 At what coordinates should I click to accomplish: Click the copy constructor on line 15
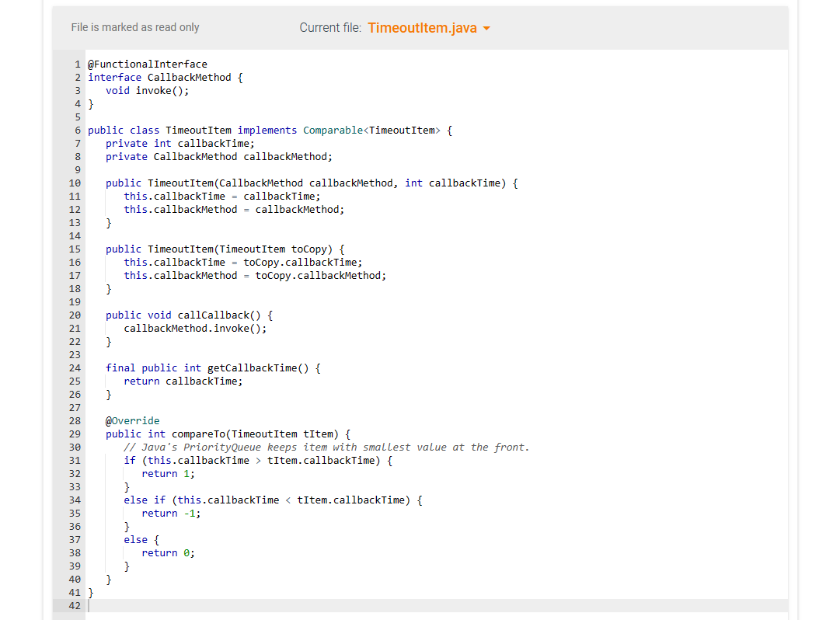point(224,249)
